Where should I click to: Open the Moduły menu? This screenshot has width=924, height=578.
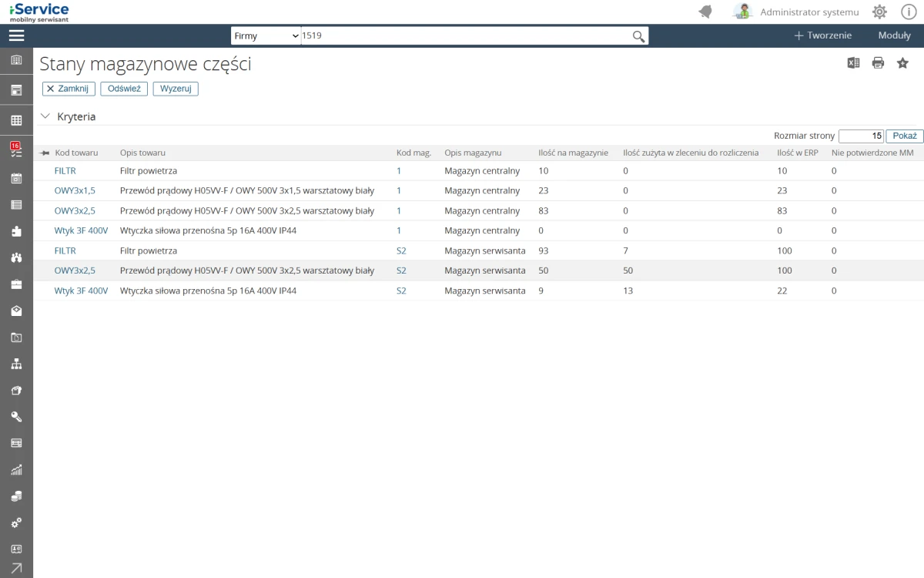(x=894, y=35)
